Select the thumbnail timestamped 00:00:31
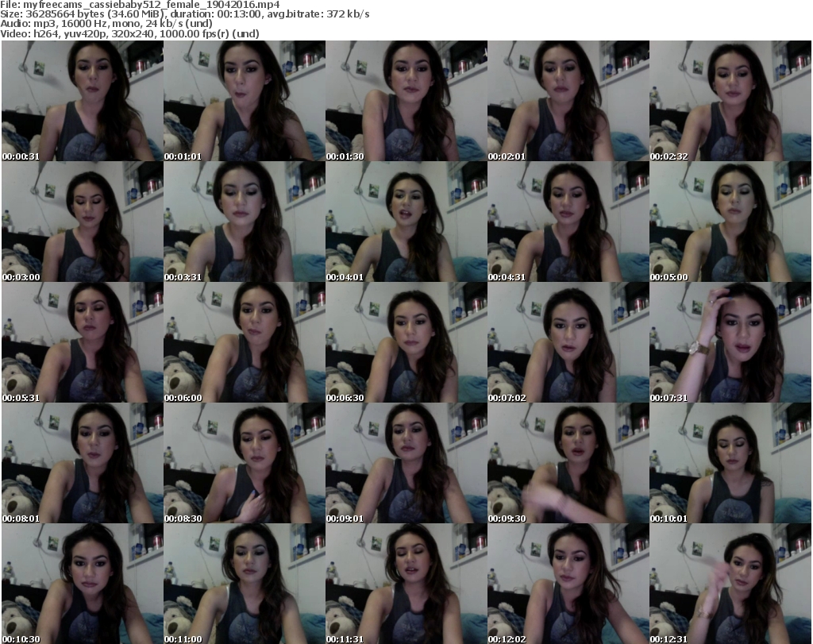813x644 pixels. tap(83, 101)
